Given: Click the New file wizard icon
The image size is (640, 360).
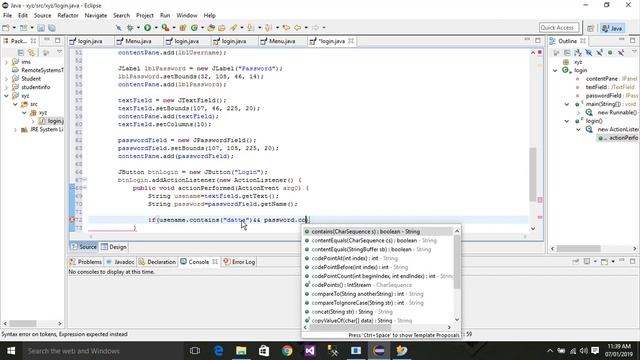Looking at the screenshot, I should pyautogui.click(x=6, y=28).
